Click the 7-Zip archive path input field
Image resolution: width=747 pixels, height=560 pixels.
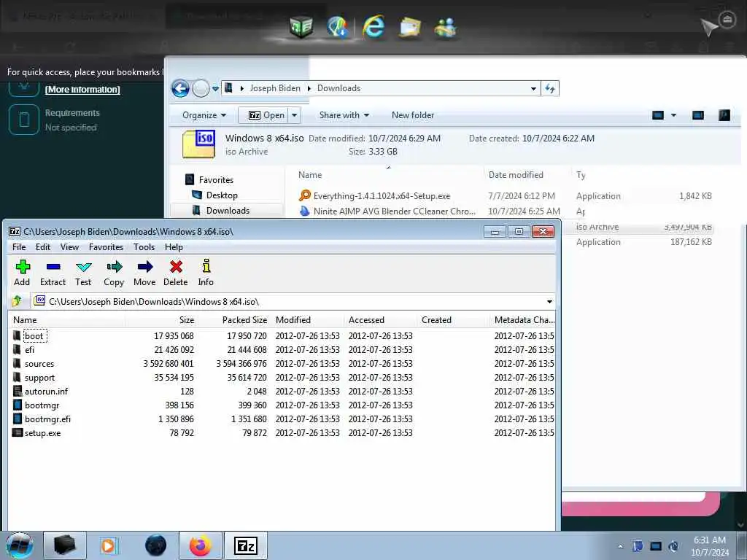tap(288, 302)
